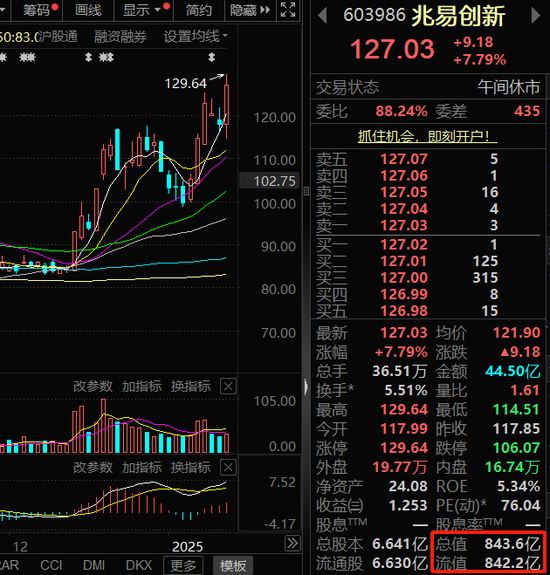
Task: Collapse the right quote panel handle
Action: point(306,387)
